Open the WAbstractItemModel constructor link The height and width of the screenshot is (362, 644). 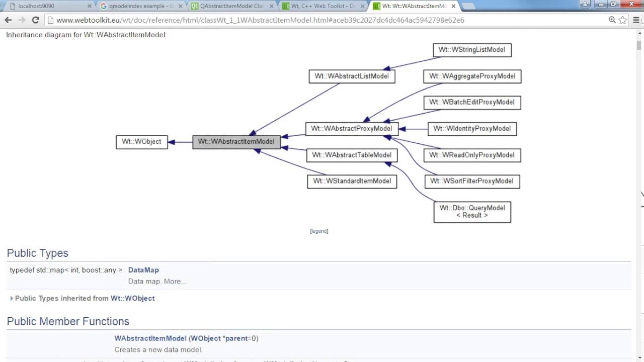pos(150,338)
